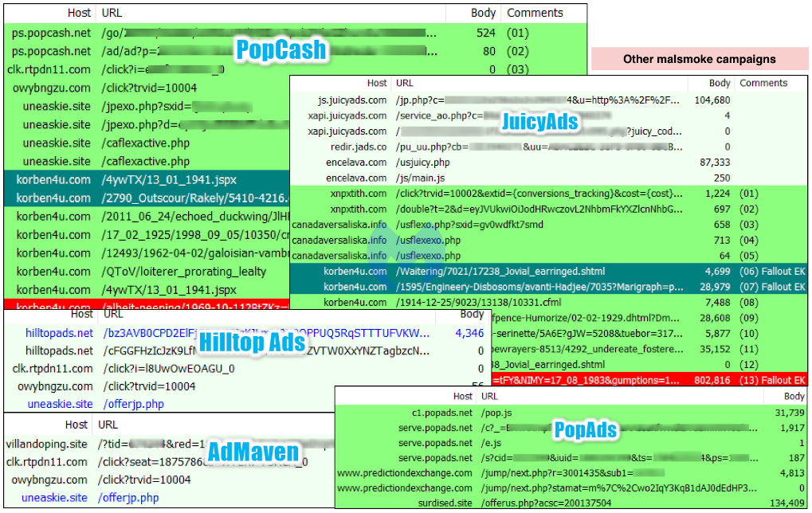Click the Host column header in PopCash panel
This screenshot has height=513, width=812.
pos(79,13)
